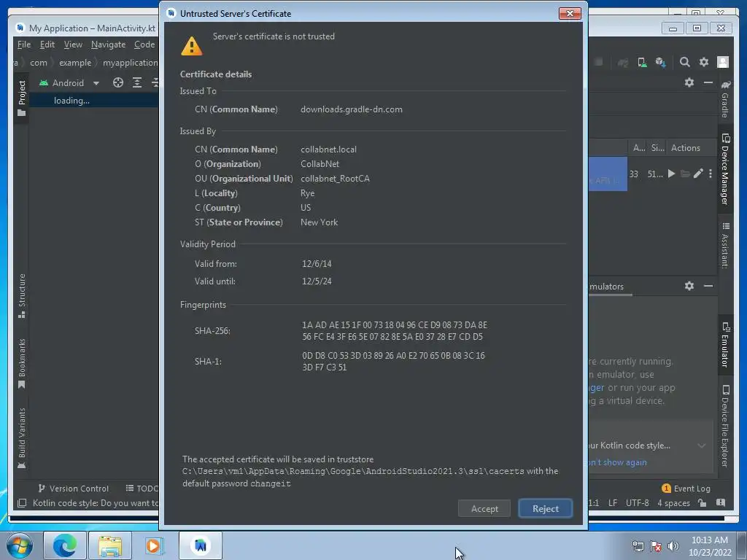The height and width of the screenshot is (560, 747).
Task: Click the LF line separator status
Action: 613,503
